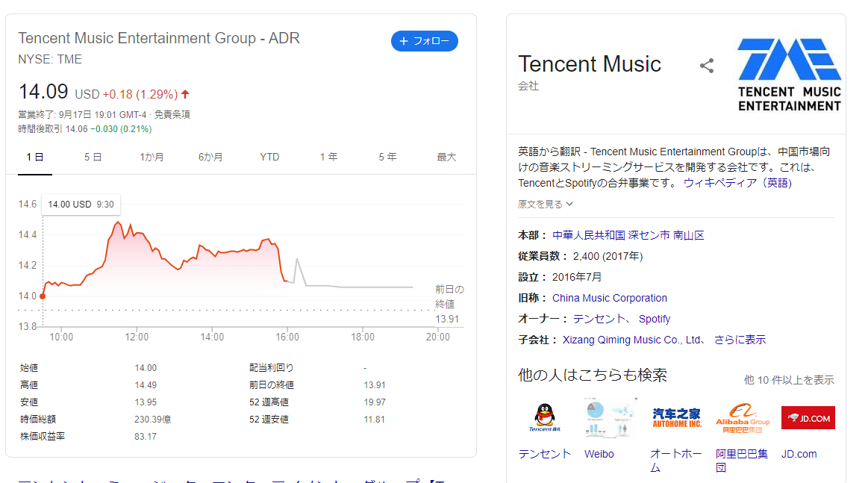Click さらに表示 to show more subsidiaries
The image size is (868, 483).
pos(740,340)
